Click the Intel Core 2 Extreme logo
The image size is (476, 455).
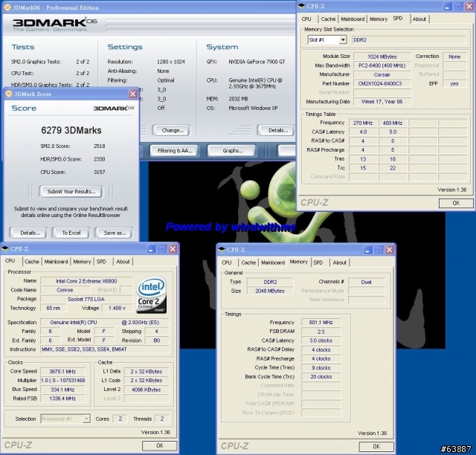(x=151, y=295)
